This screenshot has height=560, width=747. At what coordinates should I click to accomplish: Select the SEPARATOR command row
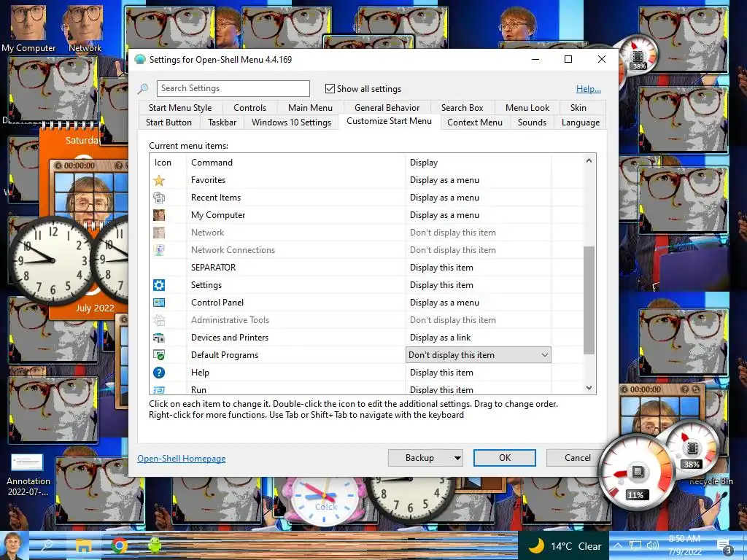[x=214, y=268]
